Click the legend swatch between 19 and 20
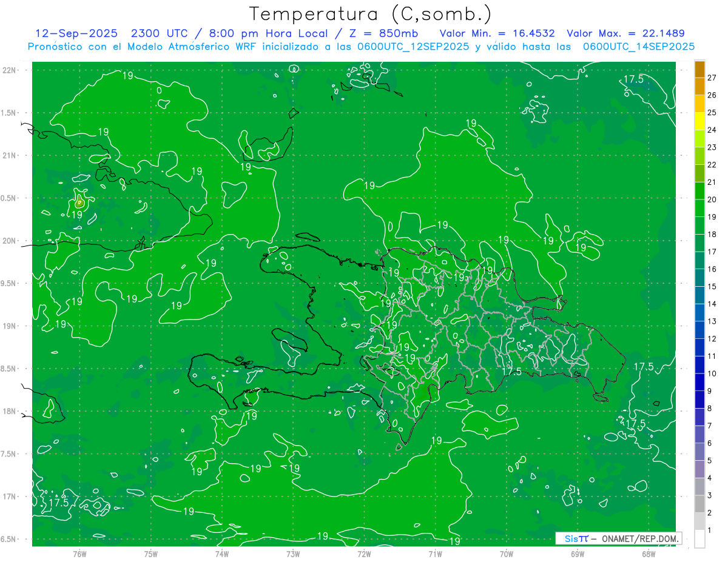728x562 pixels. 699,208
